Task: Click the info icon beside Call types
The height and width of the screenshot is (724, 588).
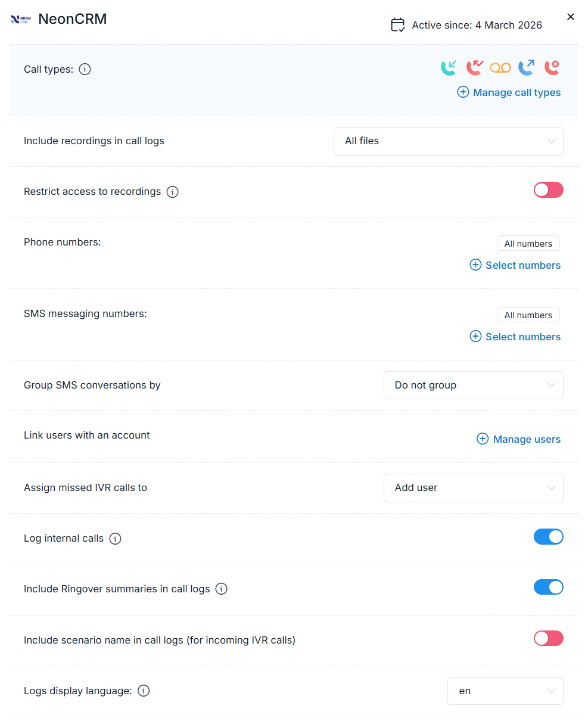Action: [x=85, y=70]
